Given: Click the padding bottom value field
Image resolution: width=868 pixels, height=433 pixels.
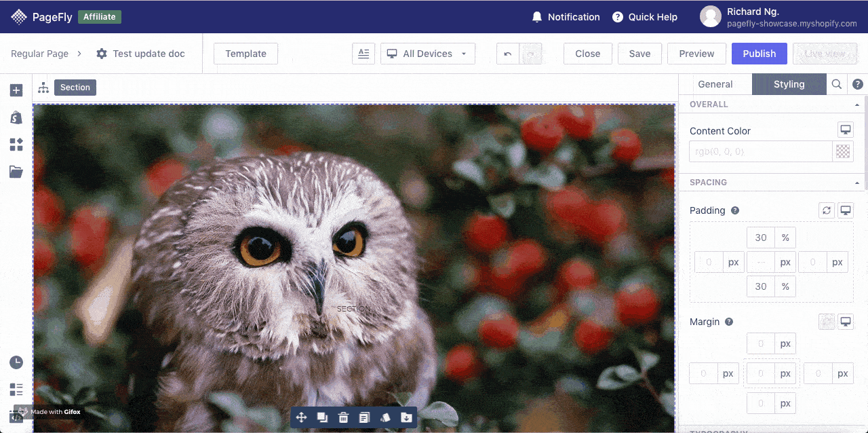Looking at the screenshot, I should (761, 286).
